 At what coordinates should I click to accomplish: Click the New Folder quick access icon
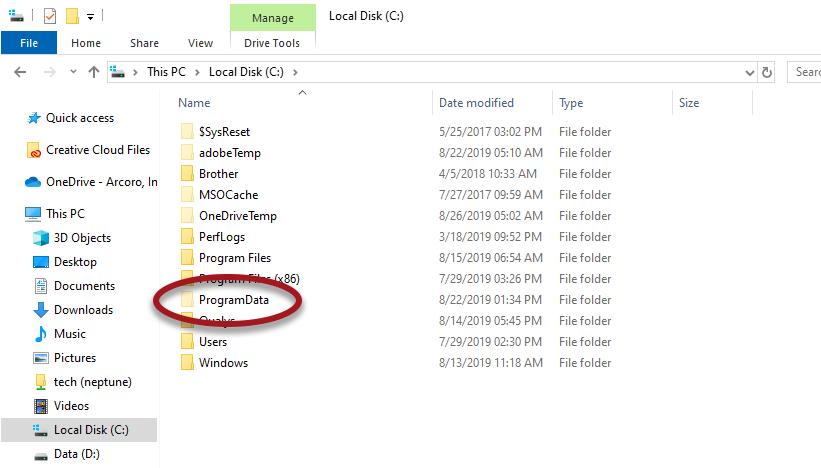point(72,16)
